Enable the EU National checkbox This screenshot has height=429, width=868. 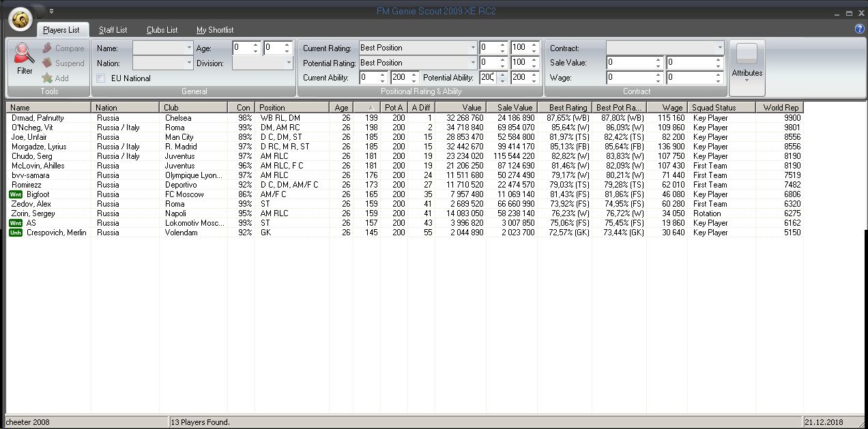pos(101,78)
